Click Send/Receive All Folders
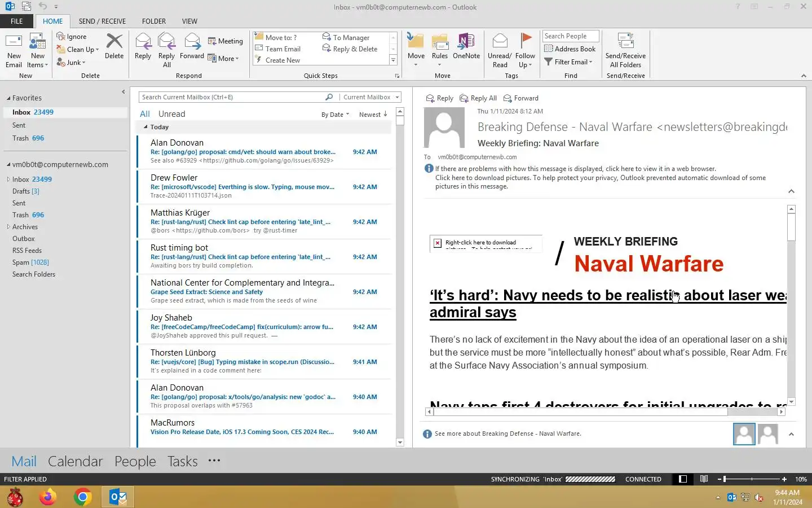The width and height of the screenshot is (812, 508). click(625, 51)
